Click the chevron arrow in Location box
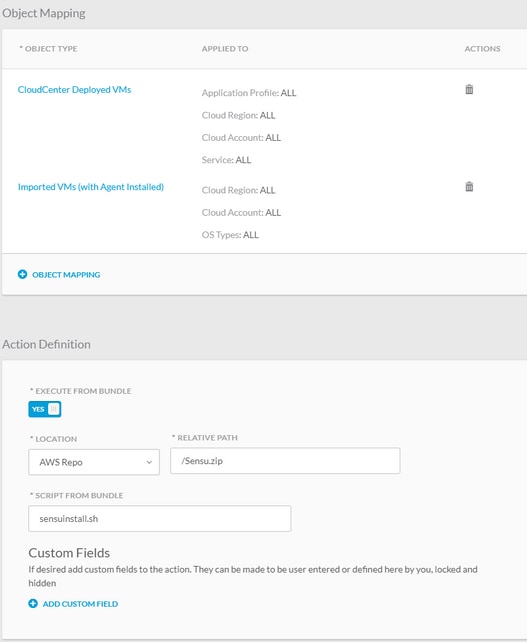 click(x=149, y=462)
